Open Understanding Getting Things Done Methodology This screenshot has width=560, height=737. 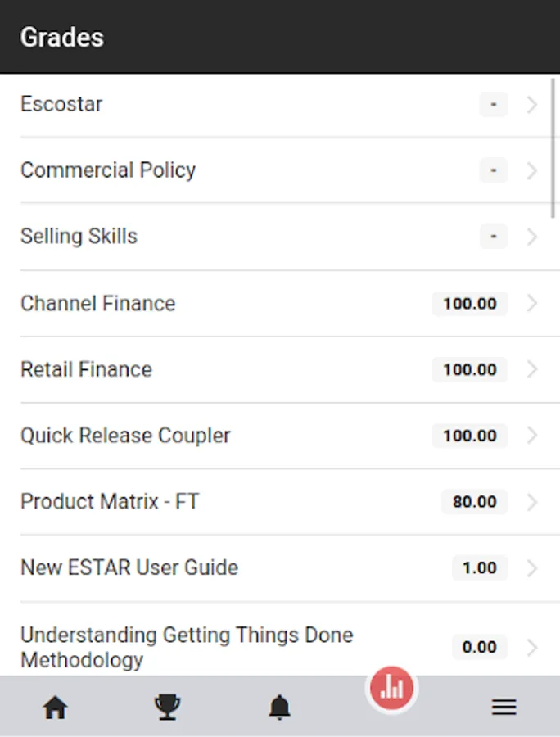pos(187,647)
